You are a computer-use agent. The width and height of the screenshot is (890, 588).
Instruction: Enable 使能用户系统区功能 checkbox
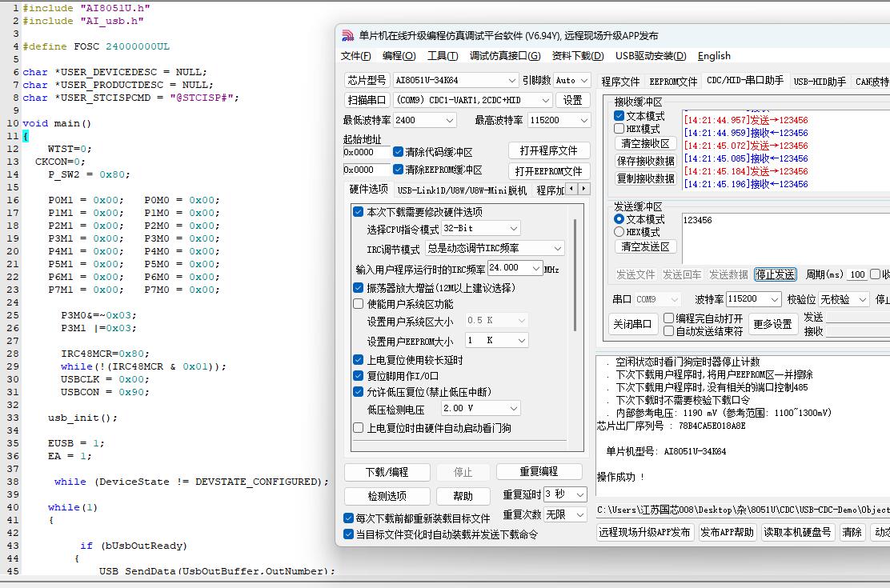[358, 304]
